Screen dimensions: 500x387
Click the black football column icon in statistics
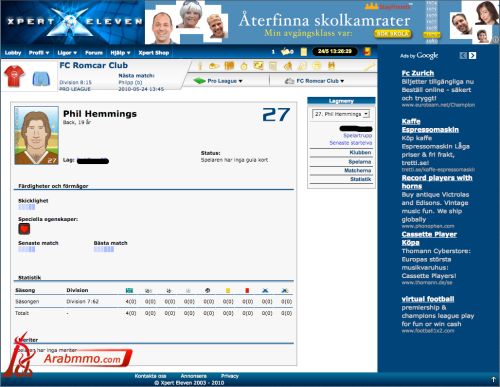tap(207, 291)
